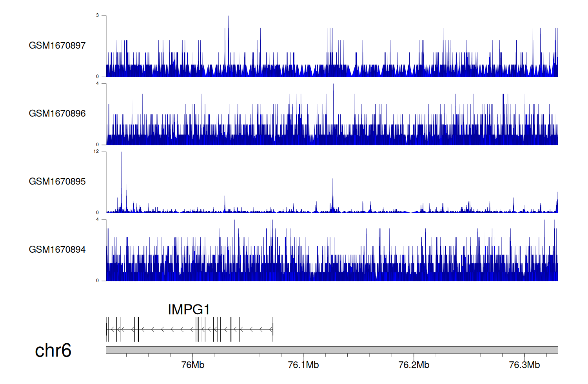Click the leftmost exon of IMPG1
Viewport: 588px width, 384px height.
tap(107, 329)
